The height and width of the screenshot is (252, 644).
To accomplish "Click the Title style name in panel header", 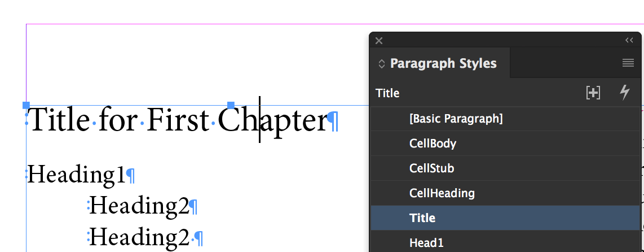I will [387, 93].
